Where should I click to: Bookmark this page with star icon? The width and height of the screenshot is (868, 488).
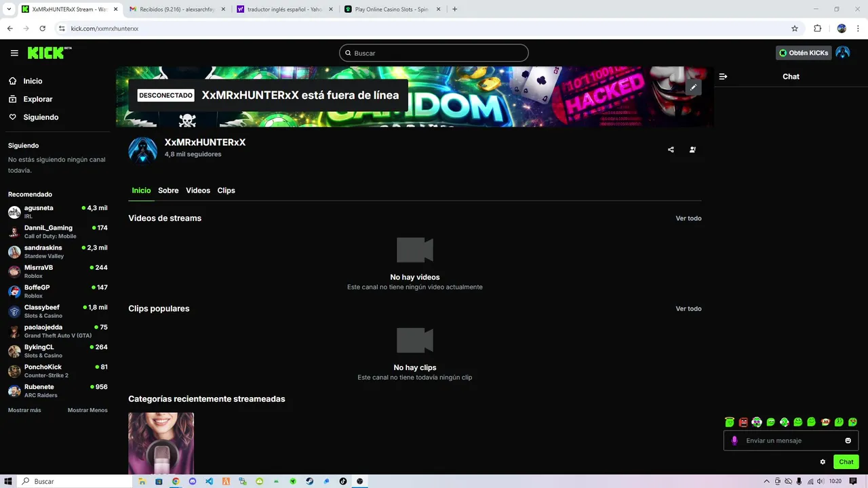795,28
